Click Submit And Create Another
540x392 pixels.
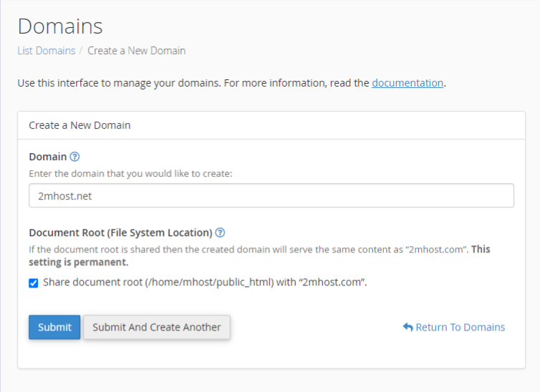tap(157, 328)
